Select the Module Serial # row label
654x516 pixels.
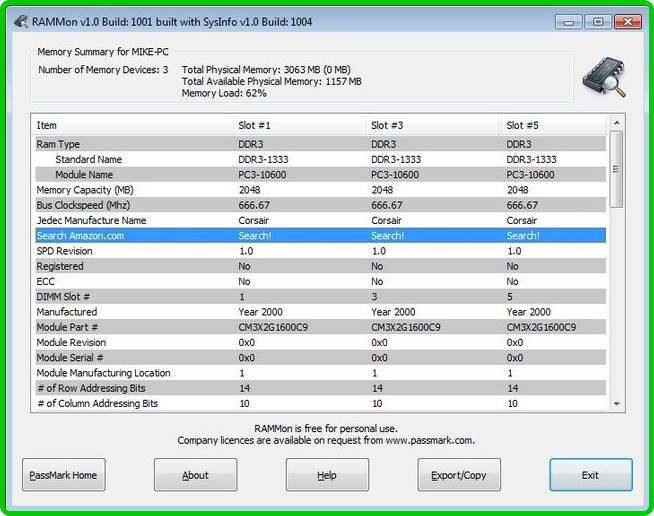point(70,357)
